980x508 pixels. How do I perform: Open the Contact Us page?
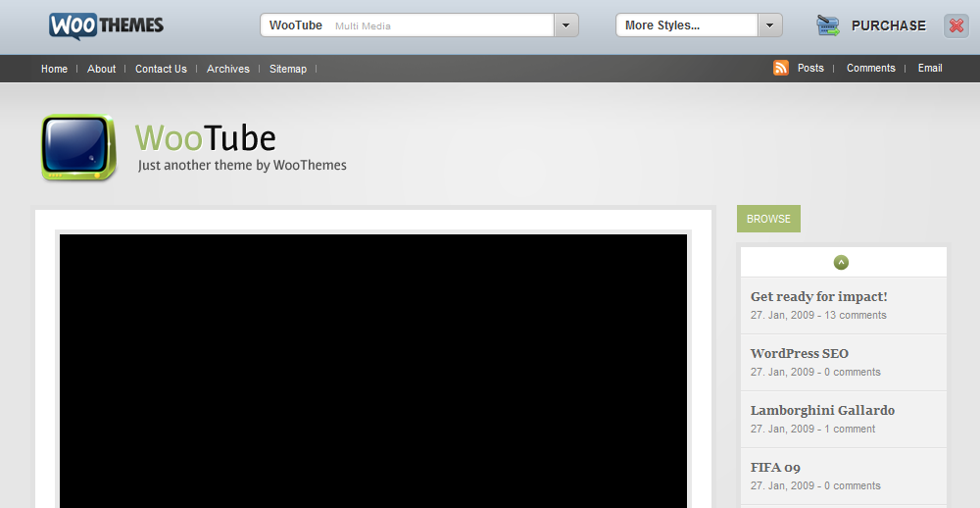tap(161, 69)
